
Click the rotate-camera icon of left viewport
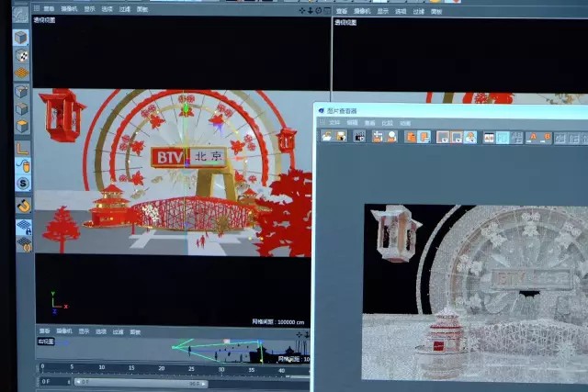(x=319, y=11)
